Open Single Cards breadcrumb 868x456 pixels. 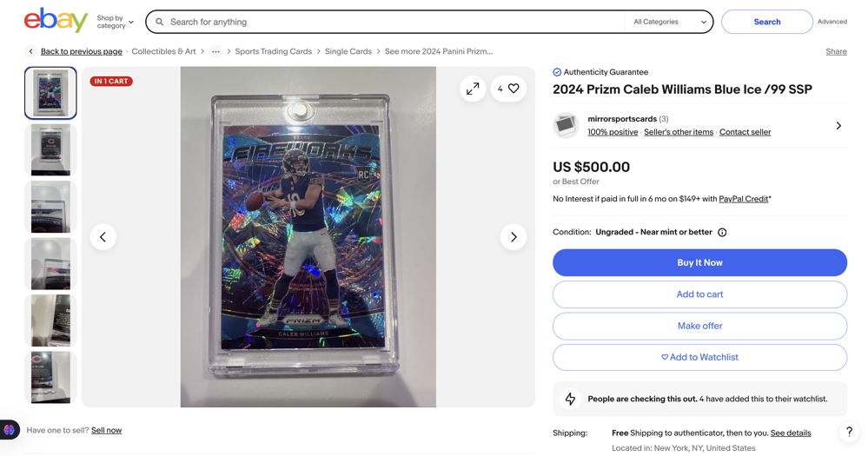(348, 51)
